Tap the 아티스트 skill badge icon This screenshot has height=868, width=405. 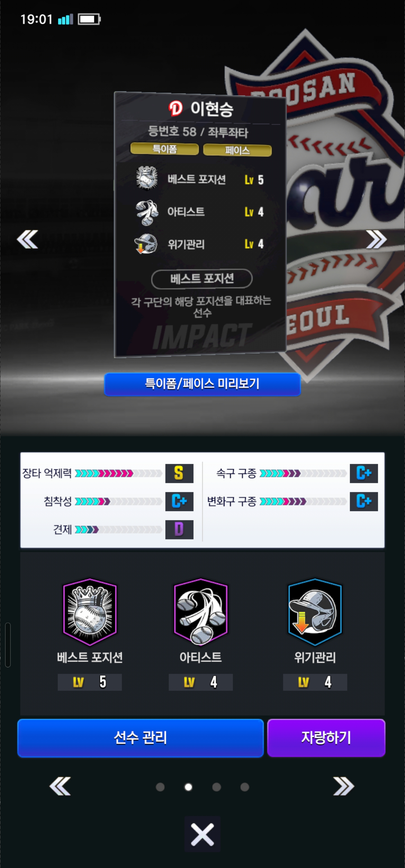tap(201, 612)
